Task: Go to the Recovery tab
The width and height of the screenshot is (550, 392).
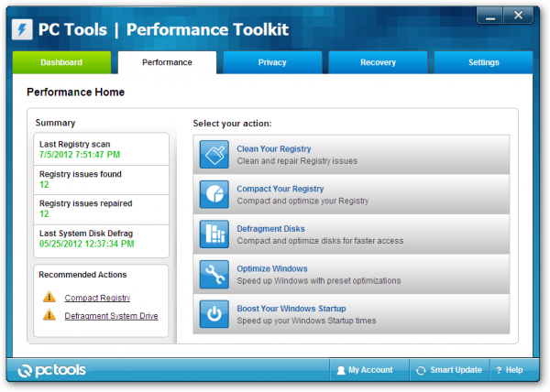Action: click(378, 62)
